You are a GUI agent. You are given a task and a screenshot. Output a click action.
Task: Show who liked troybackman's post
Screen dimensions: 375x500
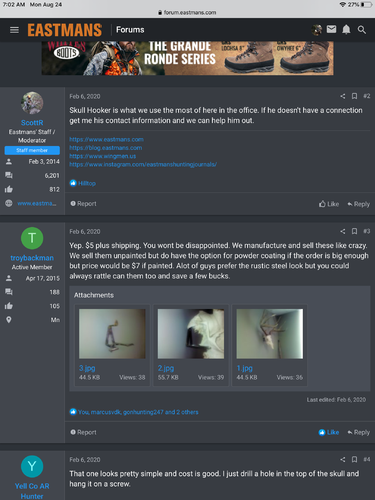pos(138,412)
